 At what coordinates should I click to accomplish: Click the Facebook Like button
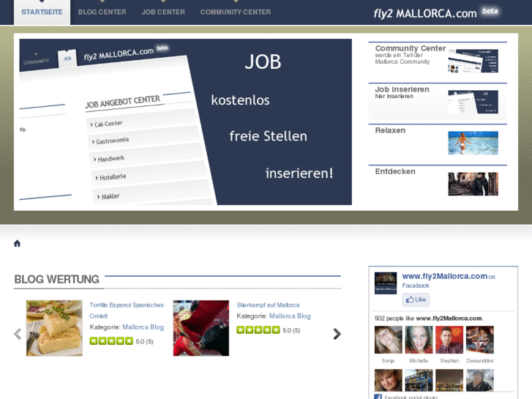[416, 299]
